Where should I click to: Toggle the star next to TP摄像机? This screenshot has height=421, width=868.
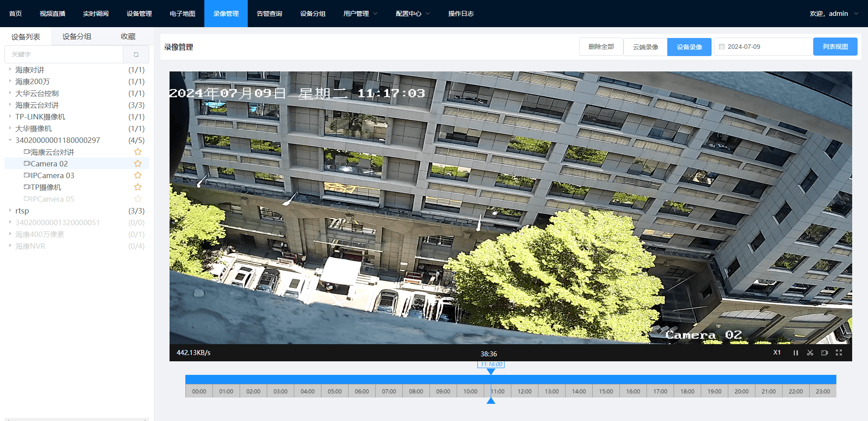[137, 187]
